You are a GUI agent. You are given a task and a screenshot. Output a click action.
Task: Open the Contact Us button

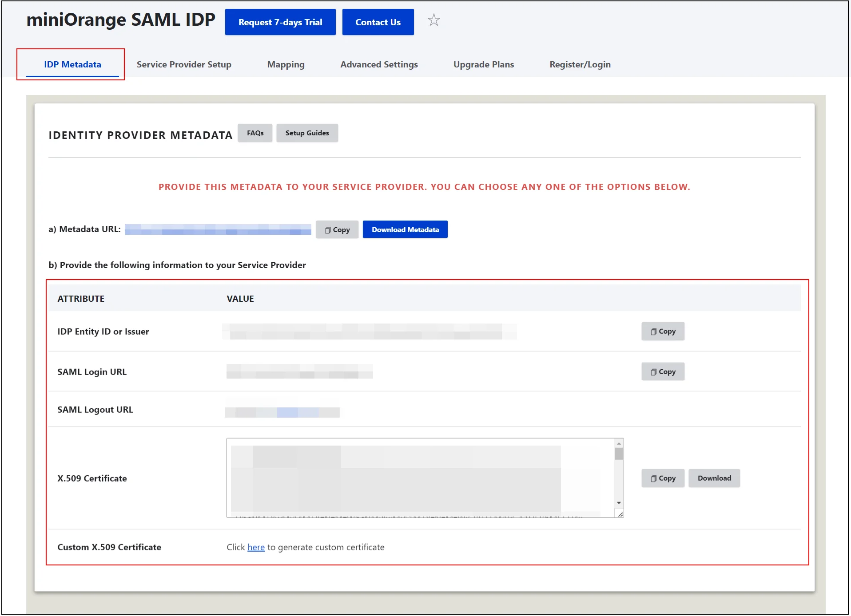coord(378,22)
